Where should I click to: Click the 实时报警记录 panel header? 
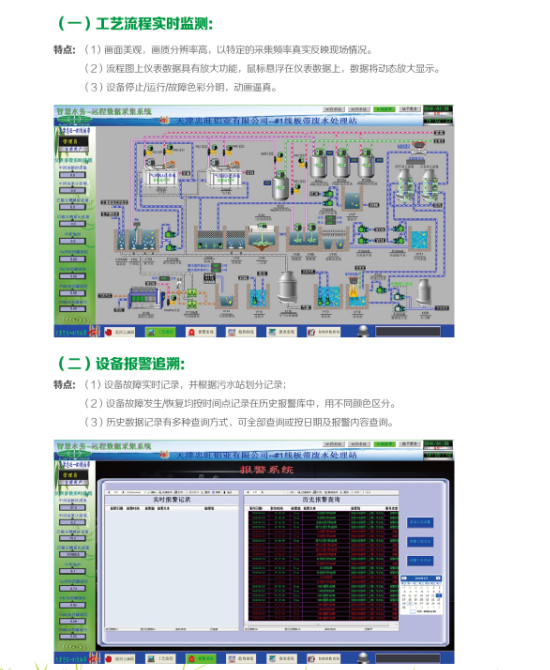172,500
